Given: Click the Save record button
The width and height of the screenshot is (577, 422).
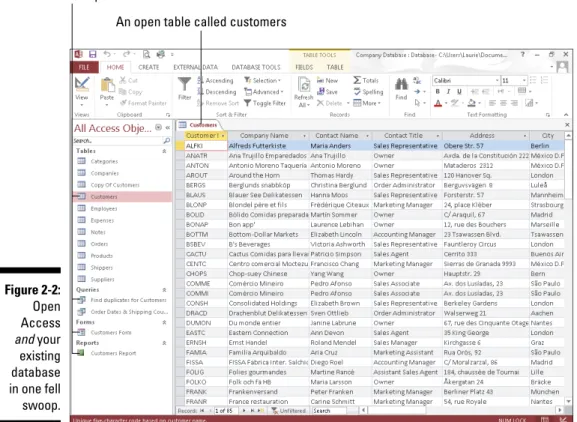Looking at the screenshot, I should pyautogui.click(x=327, y=92).
